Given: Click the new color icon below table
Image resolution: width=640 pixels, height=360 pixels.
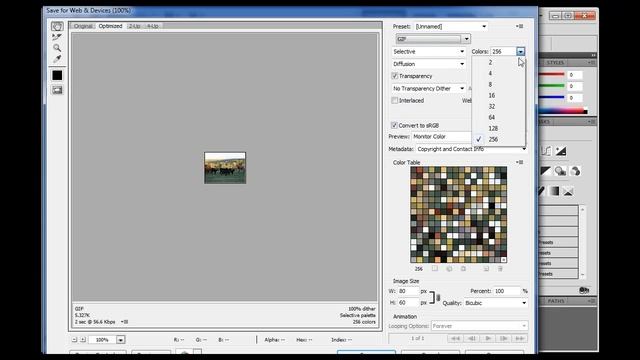Looking at the screenshot, I should [486, 269].
